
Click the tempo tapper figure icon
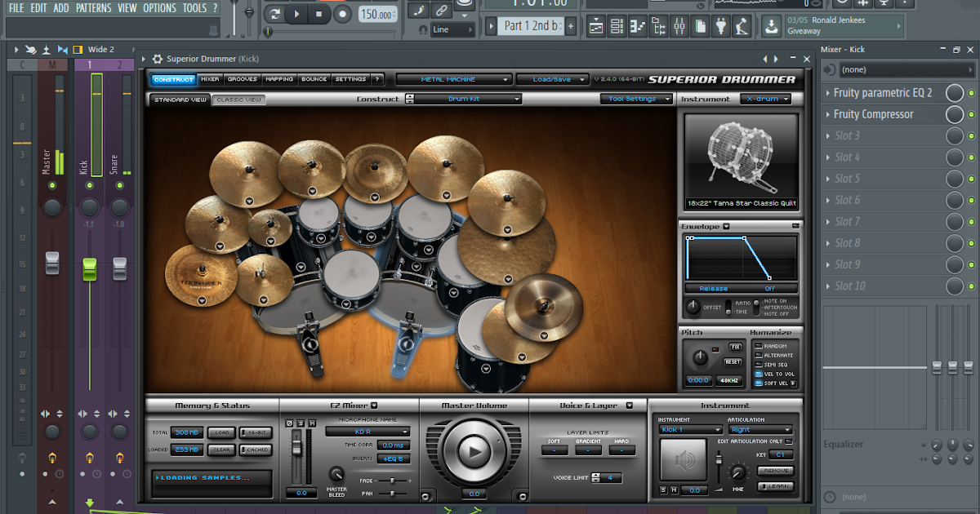coord(742,27)
